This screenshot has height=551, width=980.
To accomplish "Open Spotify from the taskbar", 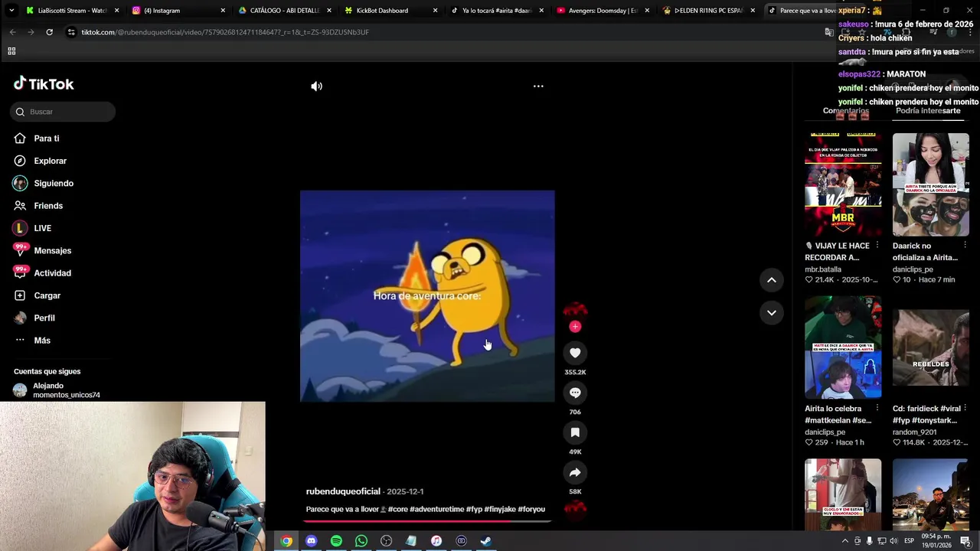I will pyautogui.click(x=336, y=541).
